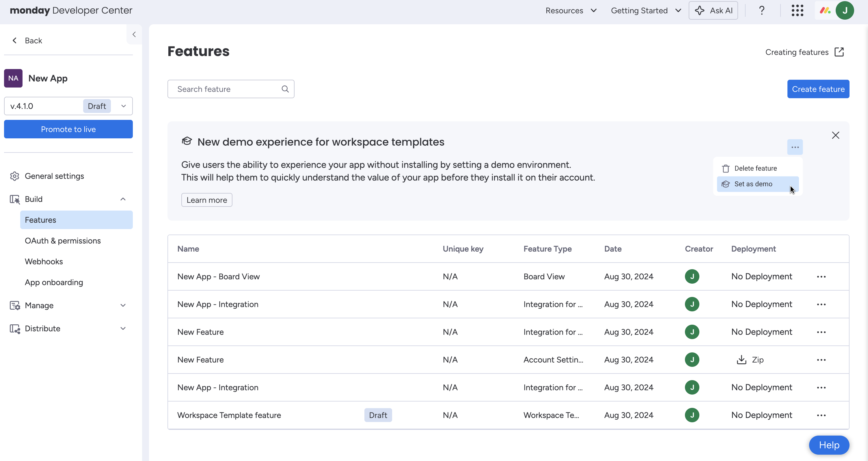Click the trash icon beside Delete feature
Image resolution: width=868 pixels, height=461 pixels.
[x=726, y=168]
